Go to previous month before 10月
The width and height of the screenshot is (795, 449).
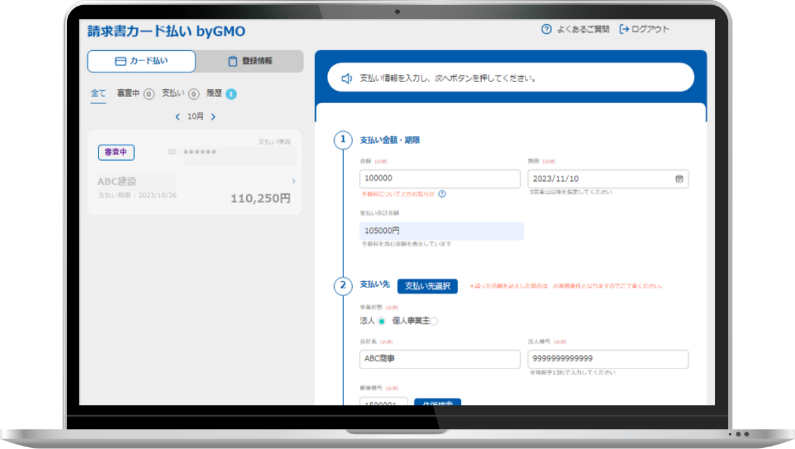(x=177, y=117)
